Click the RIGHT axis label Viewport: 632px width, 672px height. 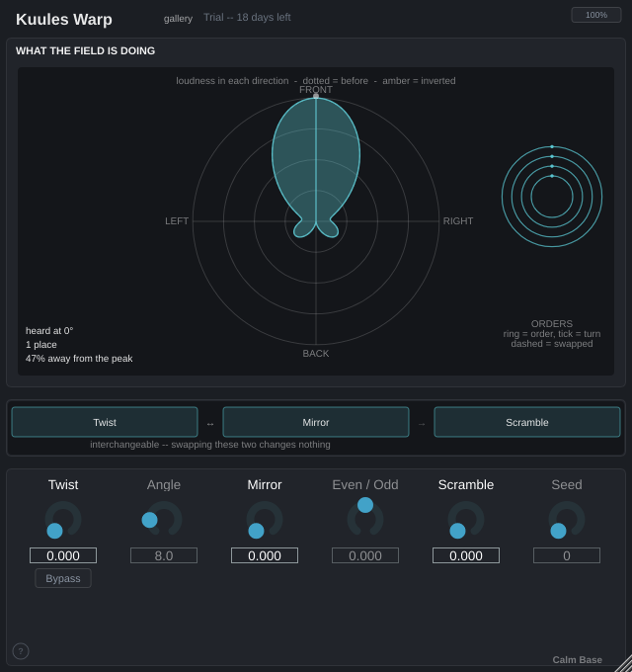[x=458, y=220]
